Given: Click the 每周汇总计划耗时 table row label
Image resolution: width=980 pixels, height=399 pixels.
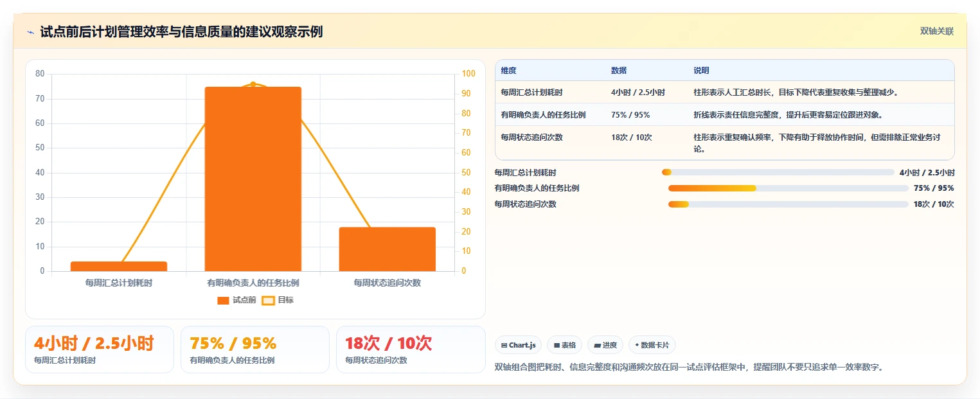Looking at the screenshot, I should click(x=532, y=93).
